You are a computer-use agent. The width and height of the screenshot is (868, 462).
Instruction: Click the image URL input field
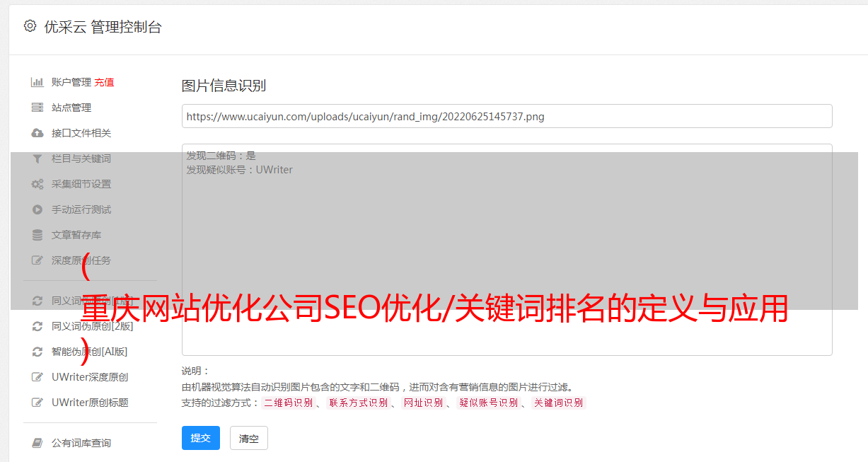(x=507, y=116)
